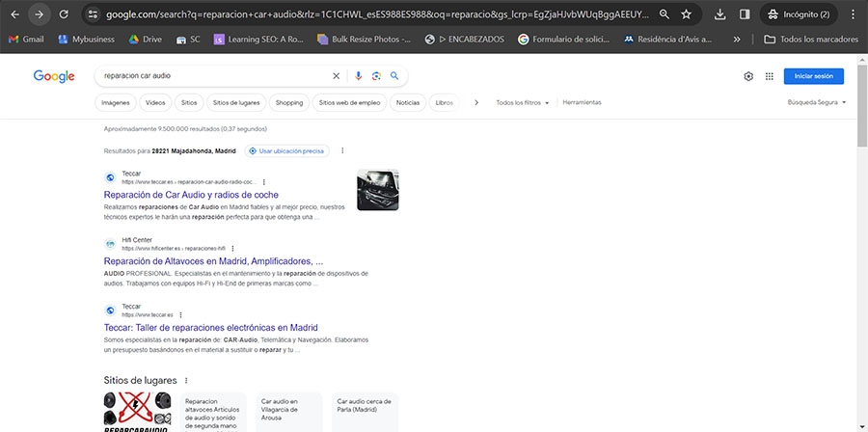Open Reparación de Altavoces en Madrid link
The image size is (868, 432).
click(x=213, y=261)
